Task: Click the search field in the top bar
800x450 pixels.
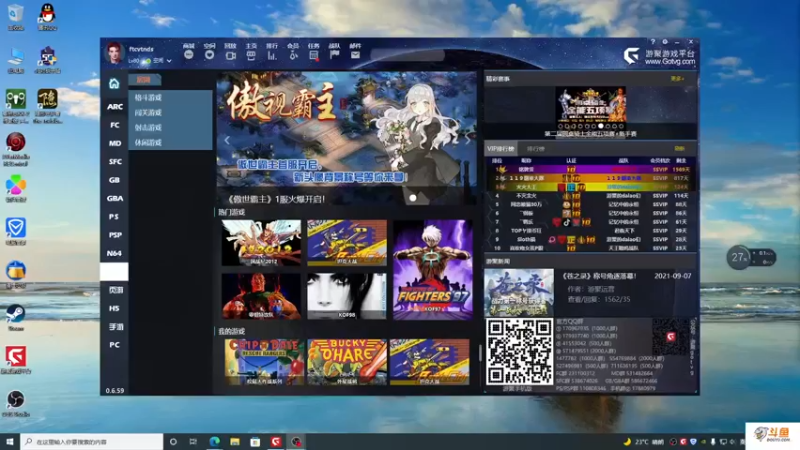Action: coord(407,55)
